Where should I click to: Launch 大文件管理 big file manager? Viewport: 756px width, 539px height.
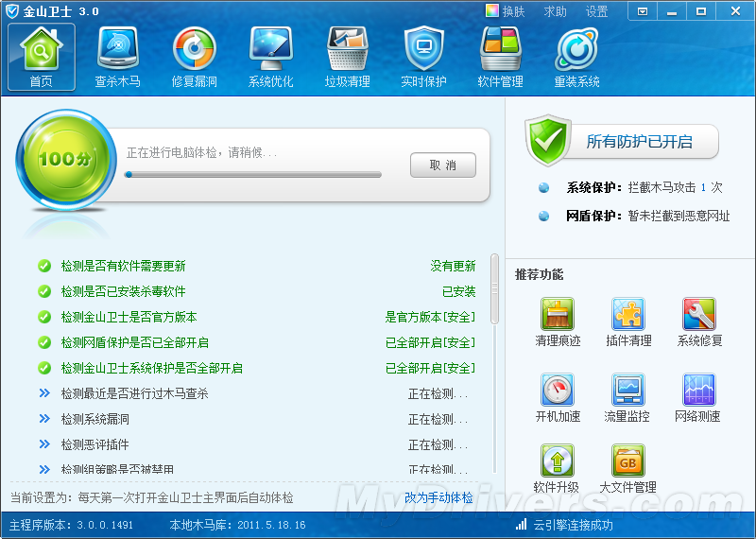coord(627,469)
